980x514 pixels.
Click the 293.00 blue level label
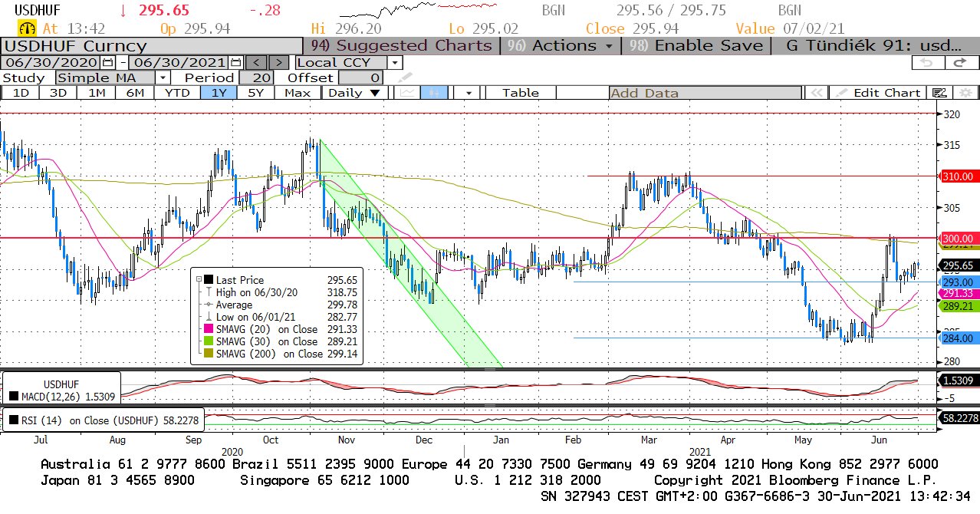[959, 282]
